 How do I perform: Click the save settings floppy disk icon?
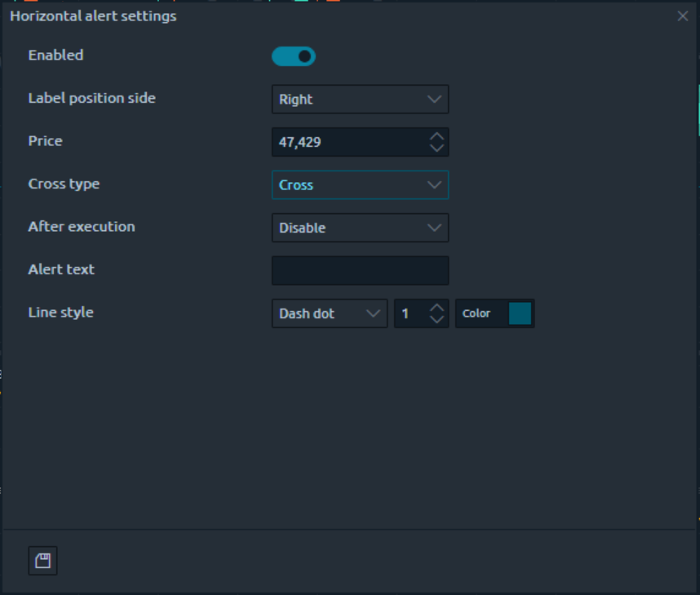(x=43, y=561)
